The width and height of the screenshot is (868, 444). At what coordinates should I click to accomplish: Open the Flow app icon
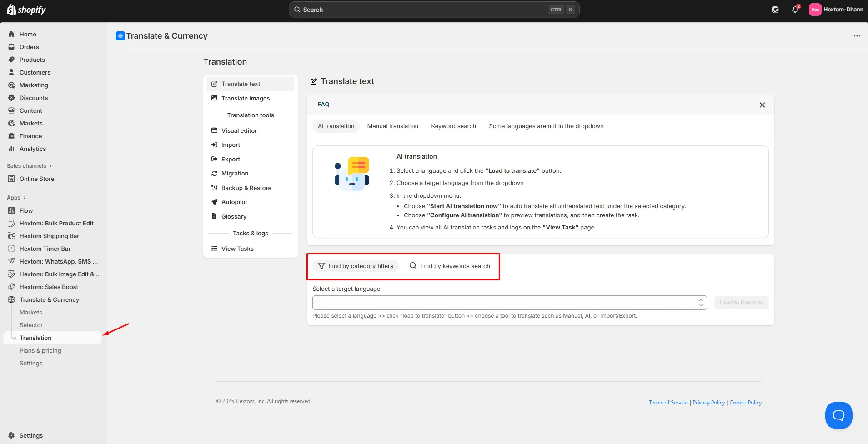coord(11,210)
